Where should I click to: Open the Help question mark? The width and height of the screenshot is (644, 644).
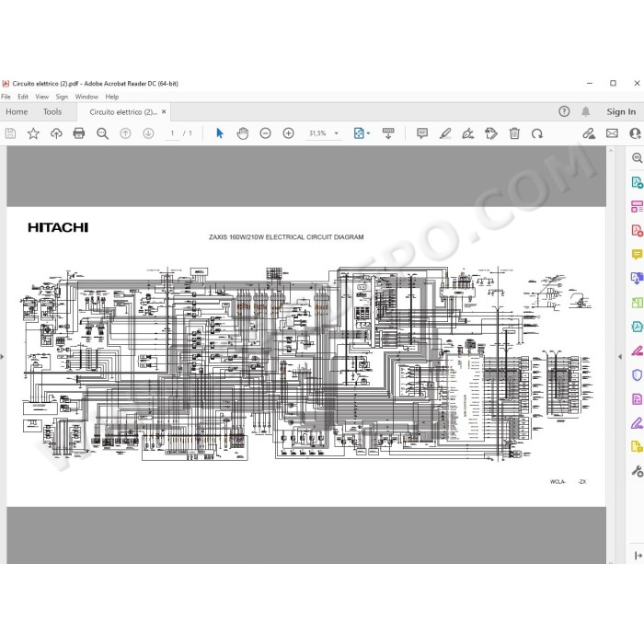(564, 111)
